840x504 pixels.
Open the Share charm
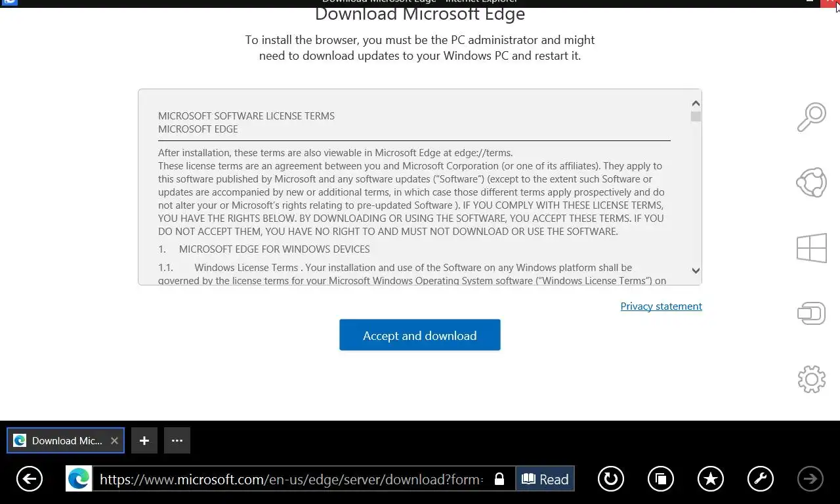[x=811, y=182]
